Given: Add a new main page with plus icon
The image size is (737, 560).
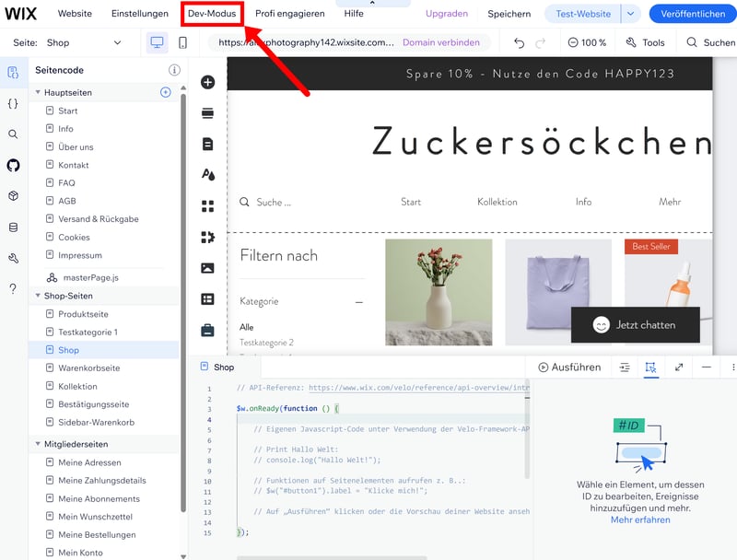Looking at the screenshot, I should [x=166, y=92].
